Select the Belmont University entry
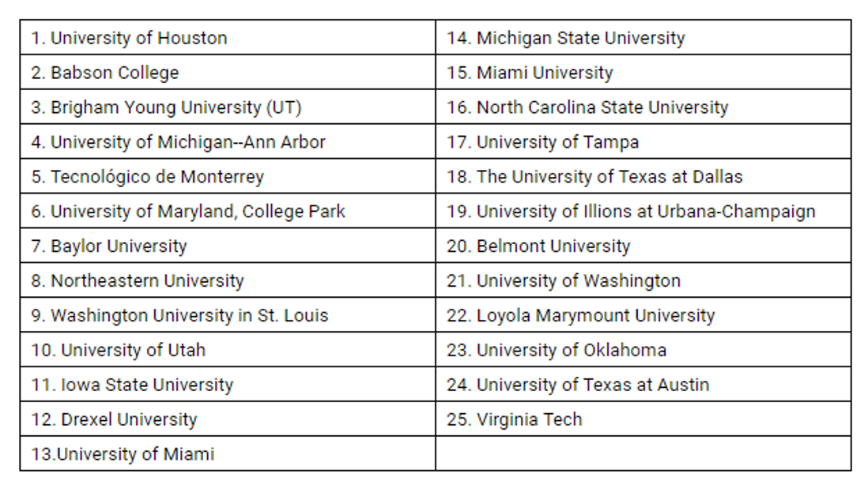Screen dimensions: 868x485 point(538,246)
